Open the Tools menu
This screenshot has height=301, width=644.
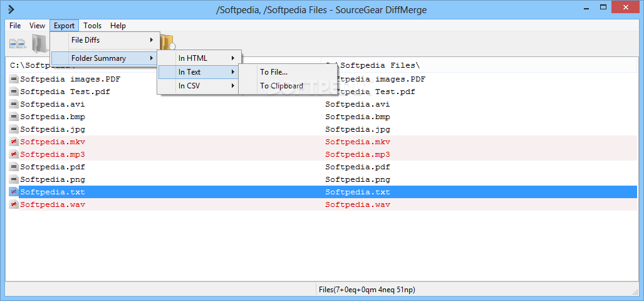tap(93, 26)
